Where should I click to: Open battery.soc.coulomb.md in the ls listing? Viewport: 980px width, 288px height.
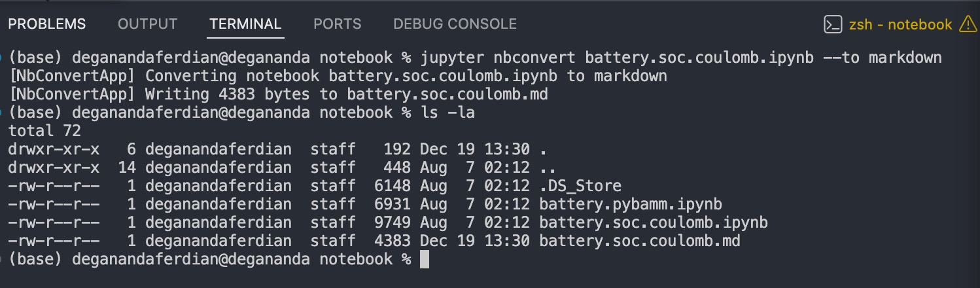(x=640, y=241)
